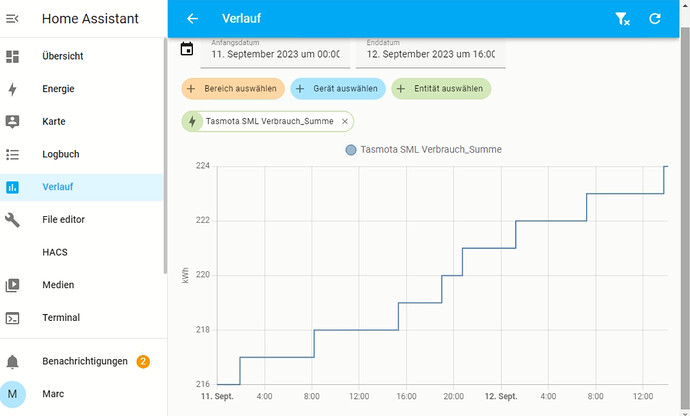Open Marc's user profile
Viewport: 690px width, 416px height.
(54, 394)
